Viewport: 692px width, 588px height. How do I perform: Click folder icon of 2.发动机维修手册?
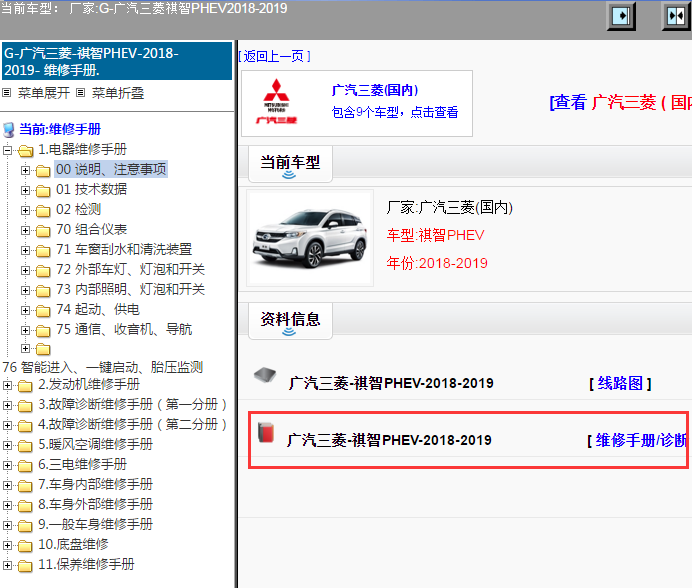click(x=25, y=386)
